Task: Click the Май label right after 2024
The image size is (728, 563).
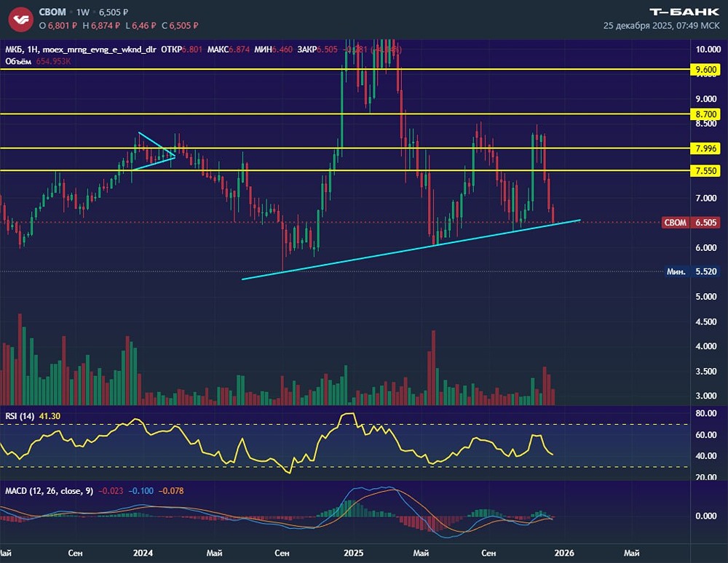Action: (214, 554)
